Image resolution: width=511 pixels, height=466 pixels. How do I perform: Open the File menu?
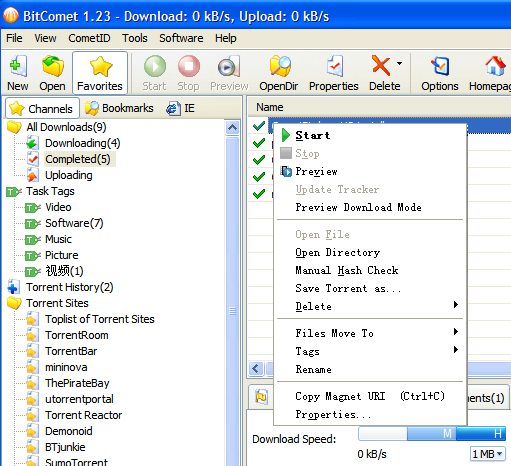(14, 38)
